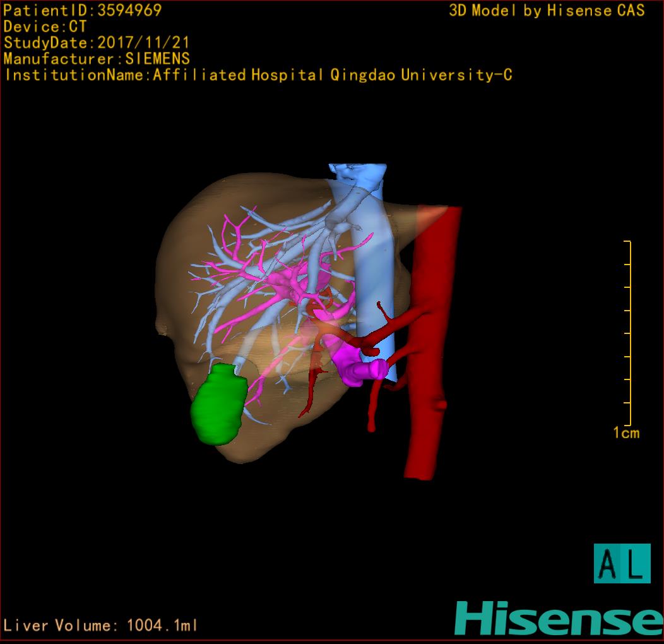Click the 'Manufacturer:SIEMENS' text
This screenshot has height=644, width=664.
(x=96, y=59)
